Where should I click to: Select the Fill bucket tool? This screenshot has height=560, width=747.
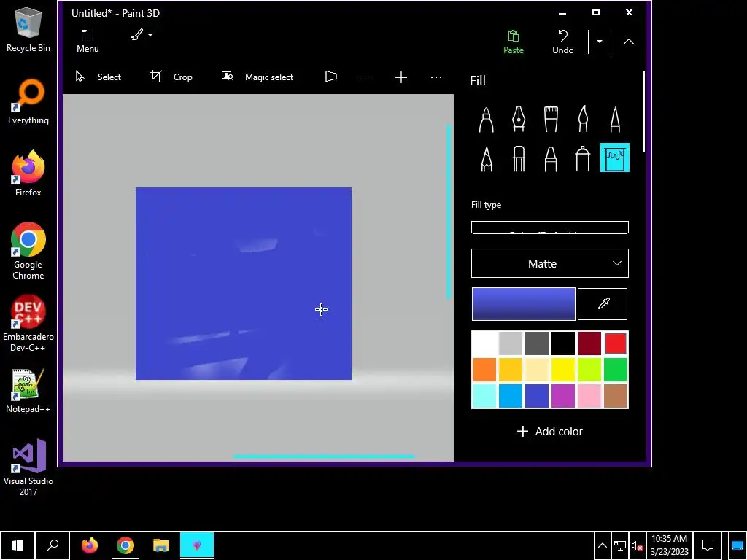click(615, 157)
